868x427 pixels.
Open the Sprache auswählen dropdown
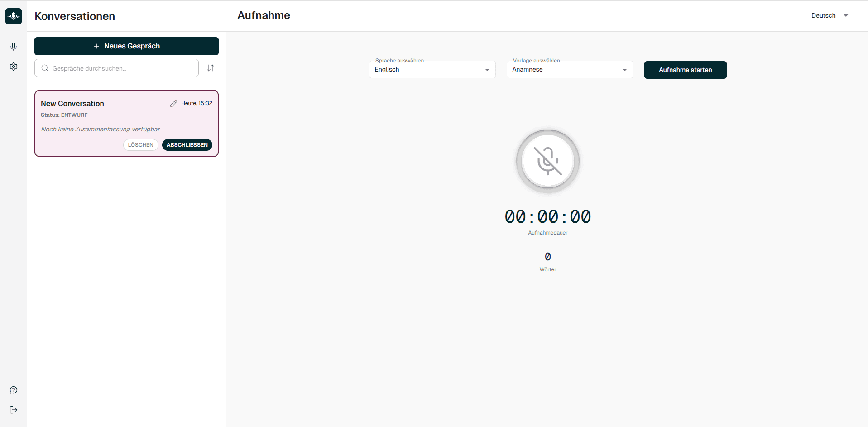coord(432,70)
